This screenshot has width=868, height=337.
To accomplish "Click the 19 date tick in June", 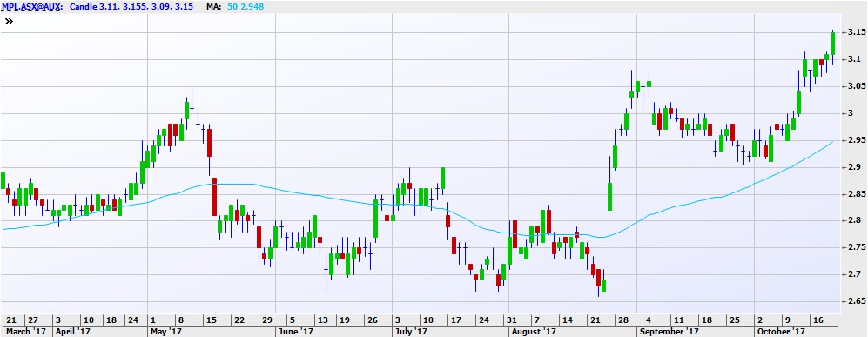I will coord(344,320).
